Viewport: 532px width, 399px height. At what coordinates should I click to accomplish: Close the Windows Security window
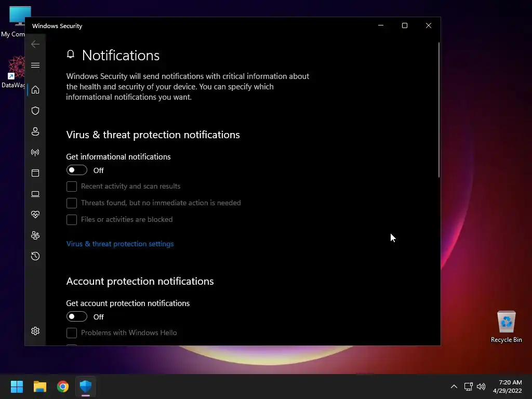pyautogui.click(x=429, y=25)
